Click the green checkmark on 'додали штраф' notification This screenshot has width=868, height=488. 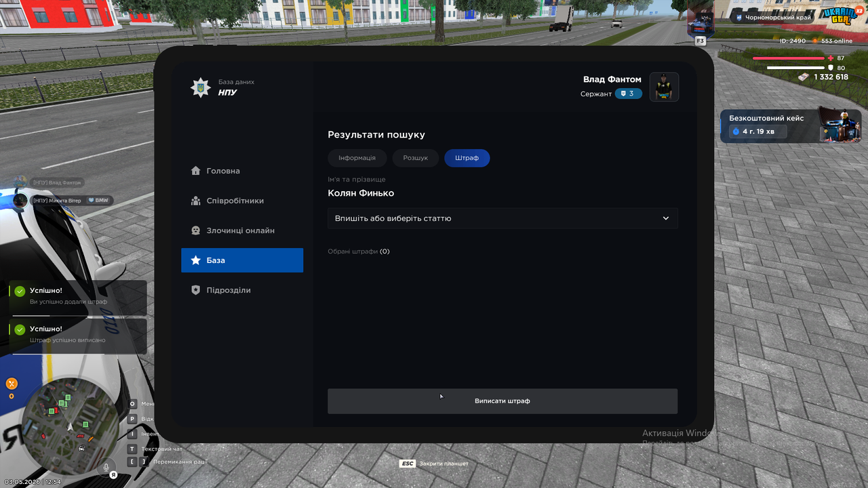click(x=20, y=291)
